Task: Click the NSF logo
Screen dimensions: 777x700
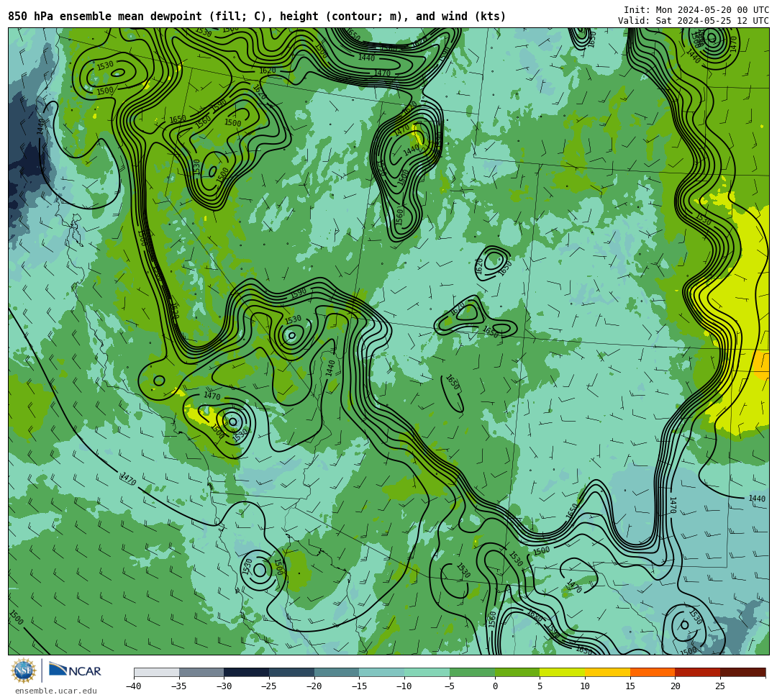Action: click(23, 671)
